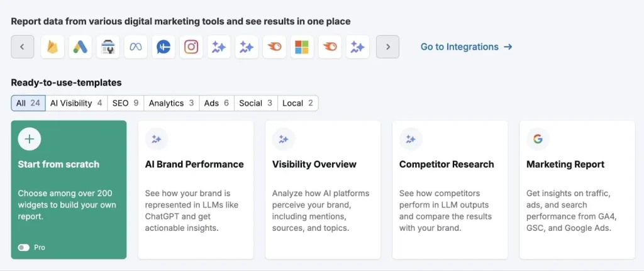Viewport: 644px width, 271px height.
Task: Open the Google Business Profile storefront icon
Action: coord(108,47)
